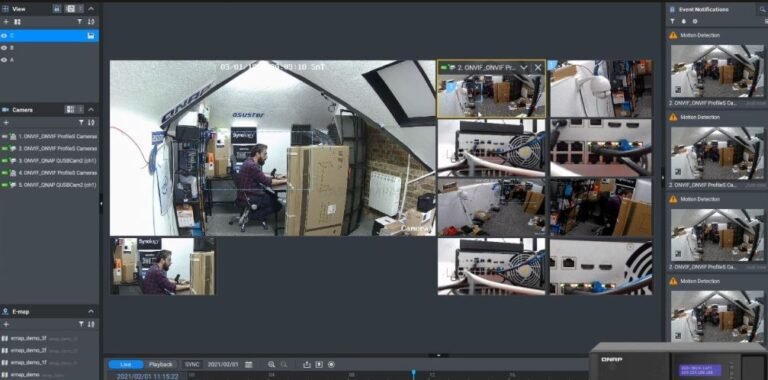Viewport: 768px width, 380px height.
Task: Switch Camera panel display mode icon
Action: pos(70,109)
